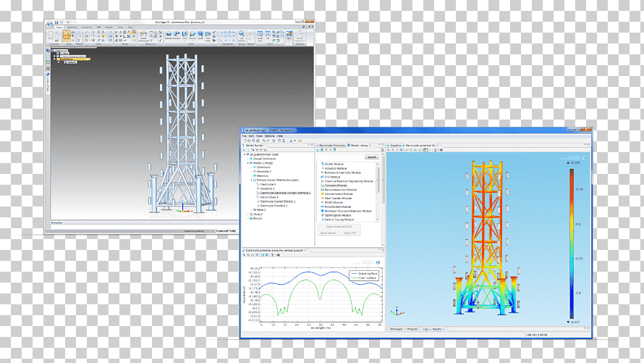Click the Undo icon in COMSOL toolbar
644x363 pixels.
click(x=264, y=141)
